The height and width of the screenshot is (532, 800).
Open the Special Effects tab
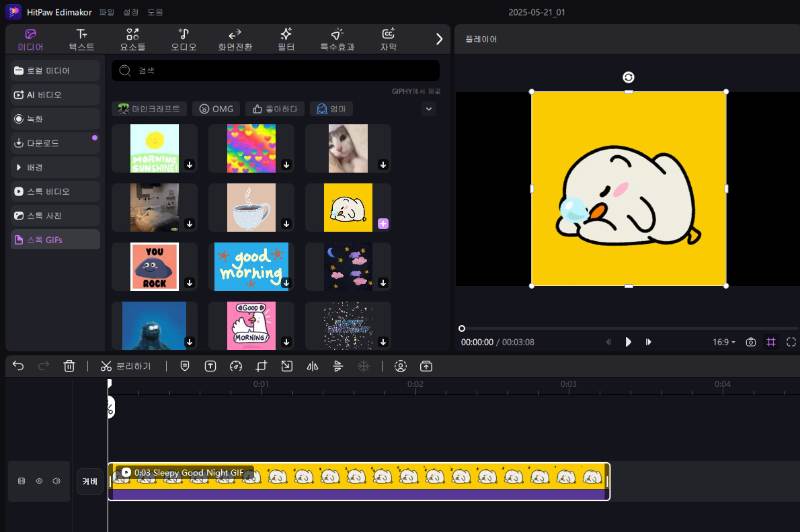[x=337, y=40]
